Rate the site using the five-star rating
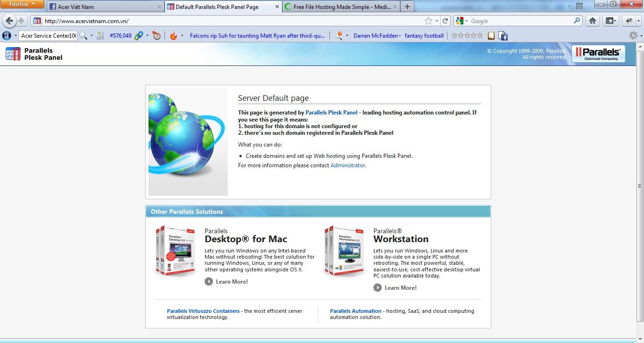Viewport: 644px width, 343px height. click(x=467, y=36)
